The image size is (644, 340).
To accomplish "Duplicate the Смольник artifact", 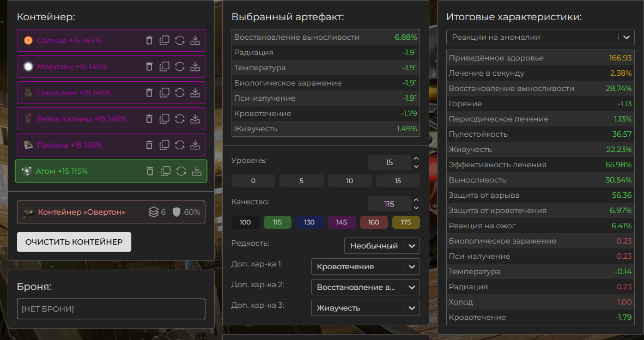I will pyautogui.click(x=165, y=93).
